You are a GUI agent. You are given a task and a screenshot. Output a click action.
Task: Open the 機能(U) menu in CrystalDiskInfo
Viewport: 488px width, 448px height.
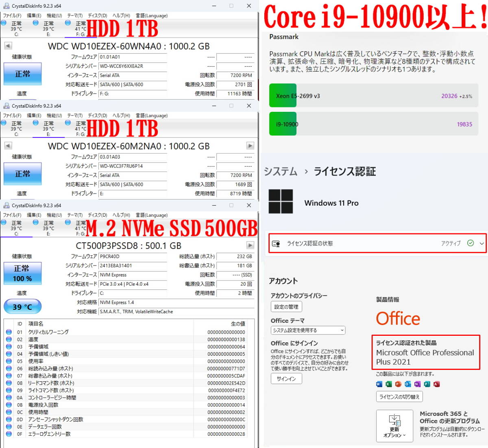point(53,15)
